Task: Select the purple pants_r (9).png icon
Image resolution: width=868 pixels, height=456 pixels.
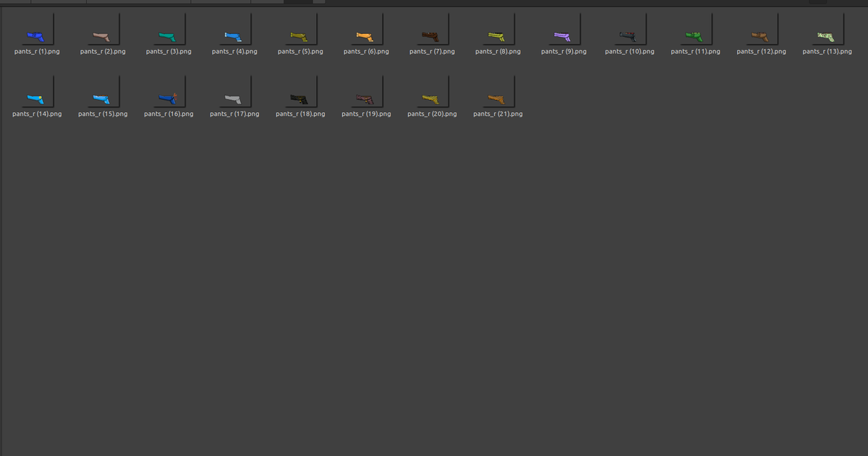Action: click(x=563, y=30)
